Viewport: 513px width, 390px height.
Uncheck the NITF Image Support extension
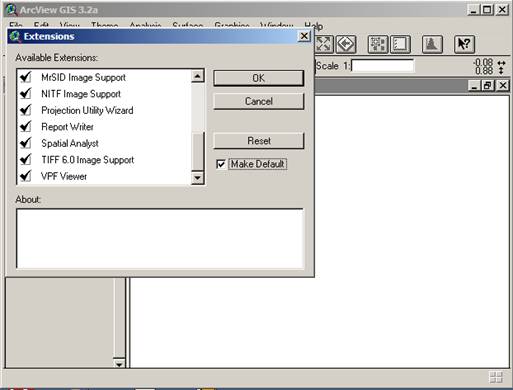pyautogui.click(x=25, y=94)
